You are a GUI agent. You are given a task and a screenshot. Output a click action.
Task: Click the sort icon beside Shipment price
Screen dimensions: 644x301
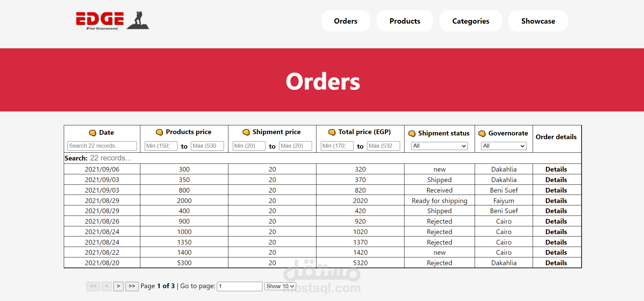(x=246, y=132)
